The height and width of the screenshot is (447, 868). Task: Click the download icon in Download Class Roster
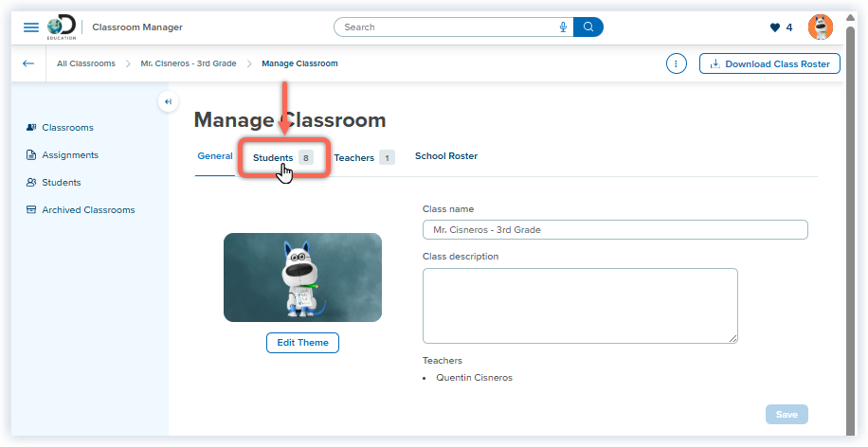pos(715,63)
